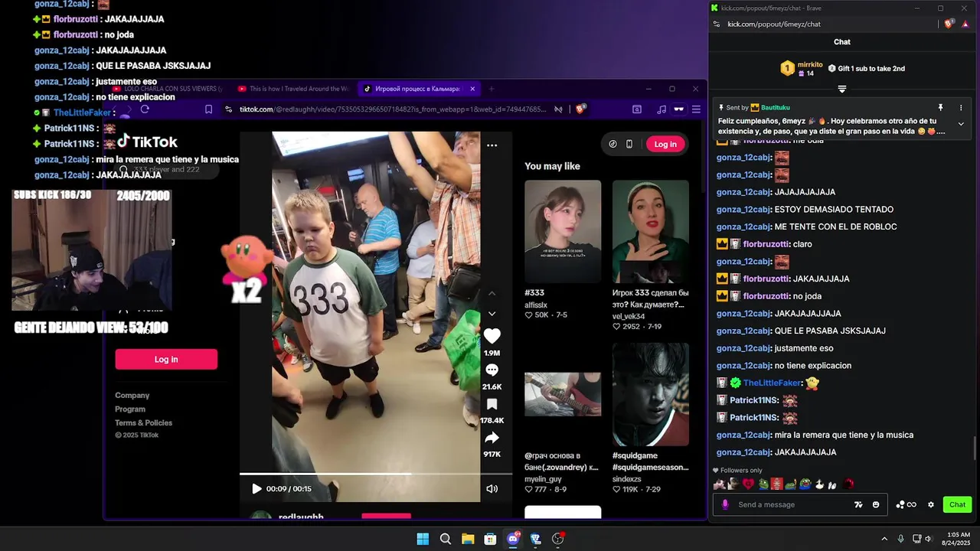
Task: Open Windows taskbar search
Action: (445, 539)
